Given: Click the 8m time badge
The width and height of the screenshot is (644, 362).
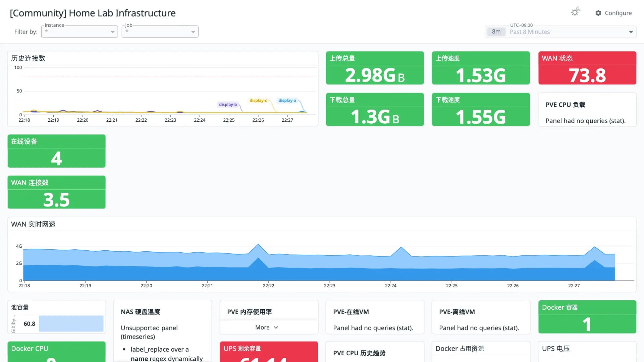Looking at the screenshot, I should pyautogui.click(x=496, y=32).
